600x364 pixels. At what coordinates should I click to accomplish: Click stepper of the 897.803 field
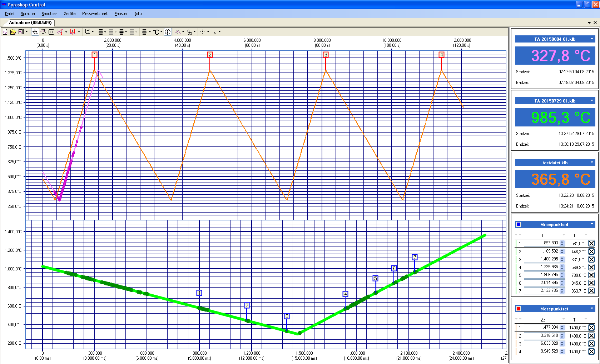click(x=562, y=243)
